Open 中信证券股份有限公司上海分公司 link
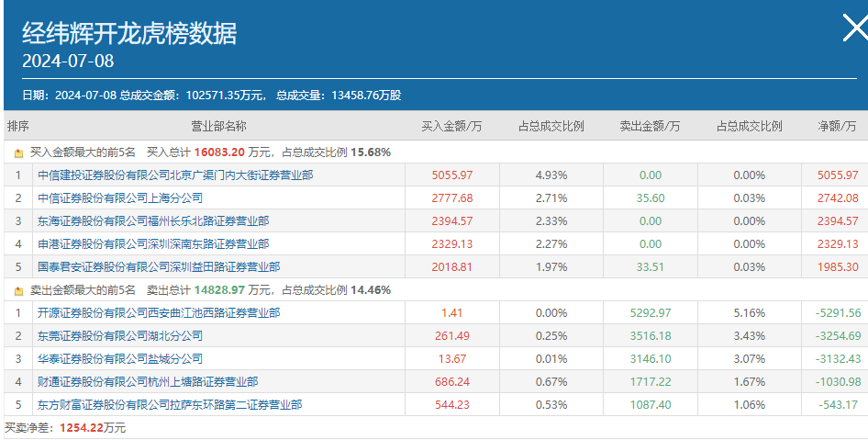Viewport: 868px width, 440px height. pos(120,197)
